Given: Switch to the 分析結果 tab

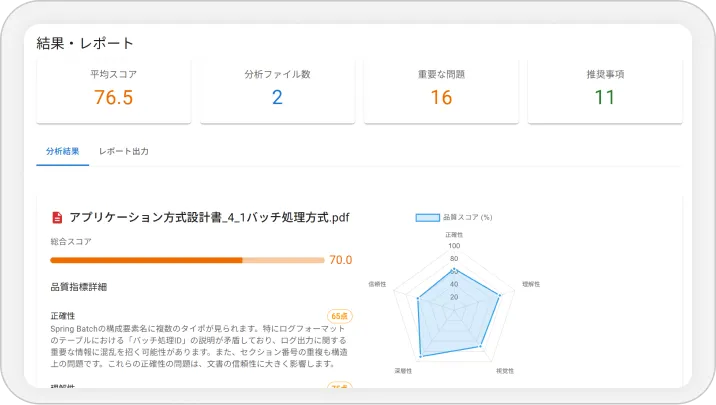Looking at the screenshot, I should [x=63, y=151].
